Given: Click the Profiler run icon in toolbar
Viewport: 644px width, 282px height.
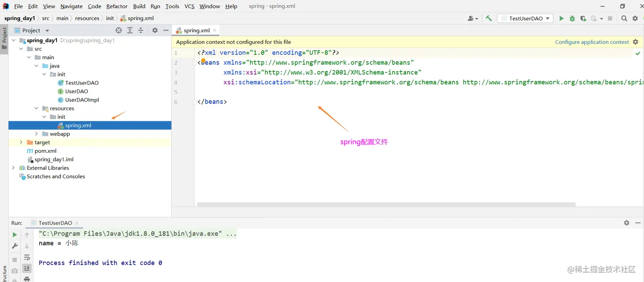Looking at the screenshot, I should point(594,18).
